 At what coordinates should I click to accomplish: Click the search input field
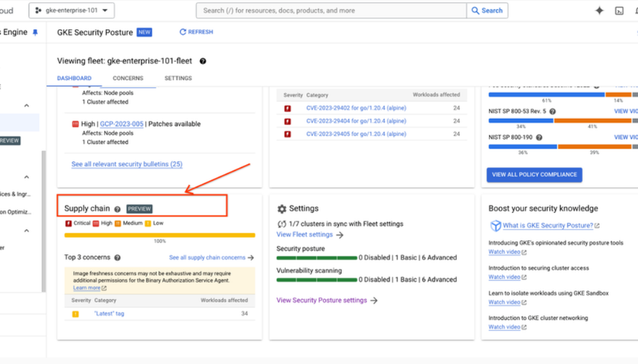(x=331, y=11)
